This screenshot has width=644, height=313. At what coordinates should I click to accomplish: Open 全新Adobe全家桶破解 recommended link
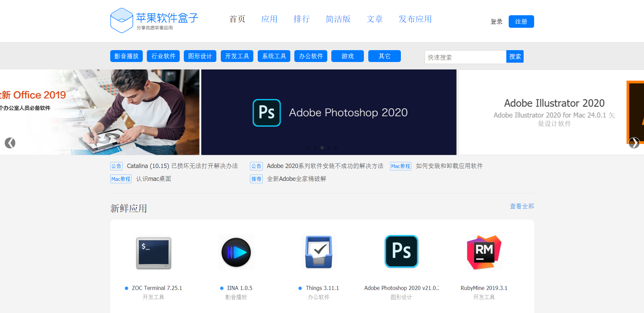pyautogui.click(x=296, y=179)
